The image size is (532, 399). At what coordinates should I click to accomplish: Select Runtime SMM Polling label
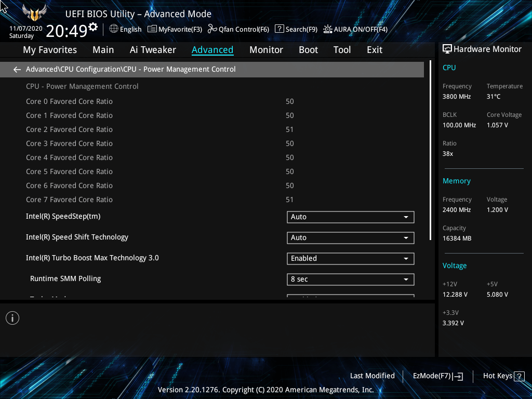65,278
